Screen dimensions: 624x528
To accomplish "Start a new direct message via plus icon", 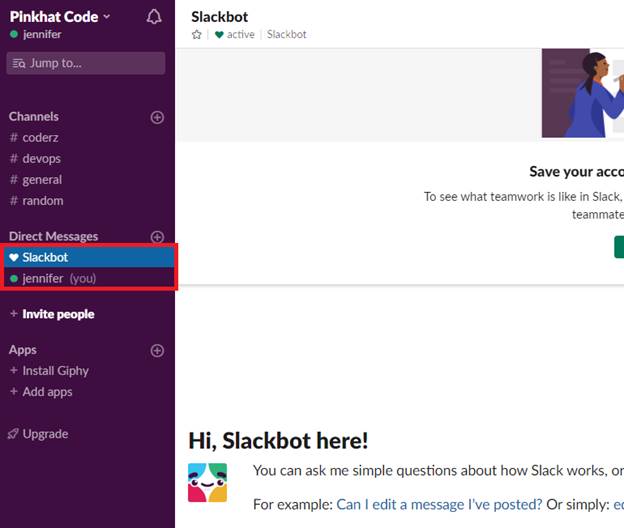I will pyautogui.click(x=157, y=237).
